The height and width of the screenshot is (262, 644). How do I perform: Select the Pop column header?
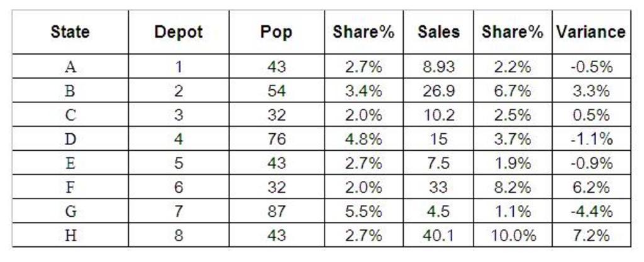point(276,32)
